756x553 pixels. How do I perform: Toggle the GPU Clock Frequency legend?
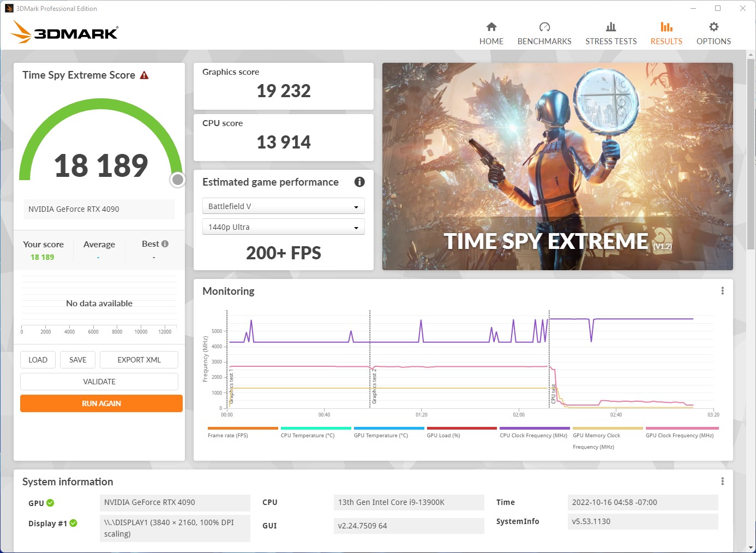[x=682, y=432]
